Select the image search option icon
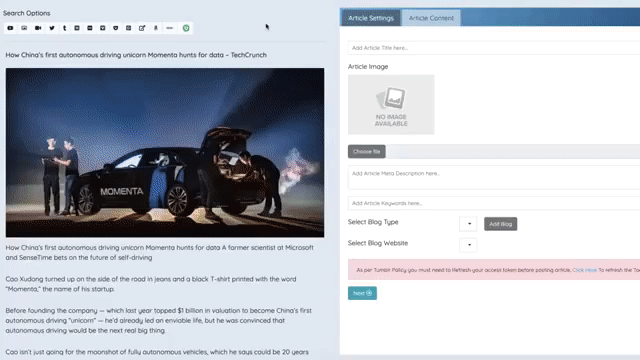 pyautogui.click(x=24, y=28)
